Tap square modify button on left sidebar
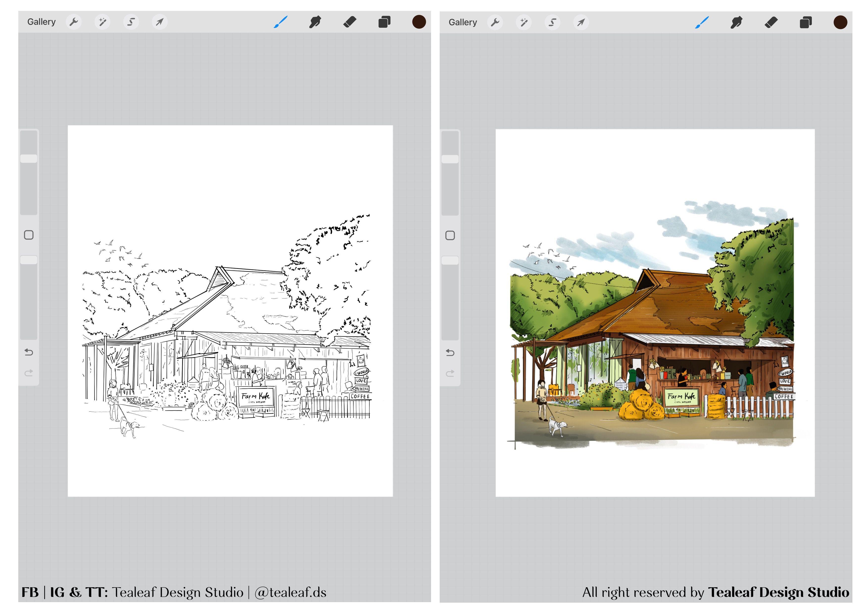 coord(29,235)
